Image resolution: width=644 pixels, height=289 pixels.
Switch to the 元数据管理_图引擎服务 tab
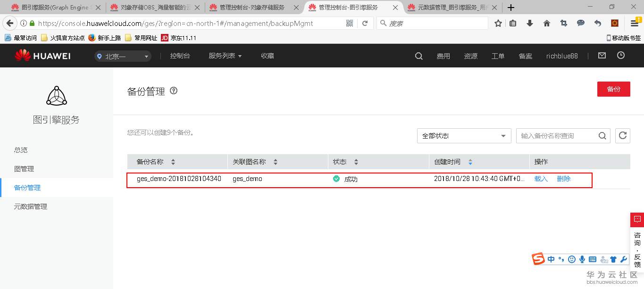pyautogui.click(x=452, y=8)
